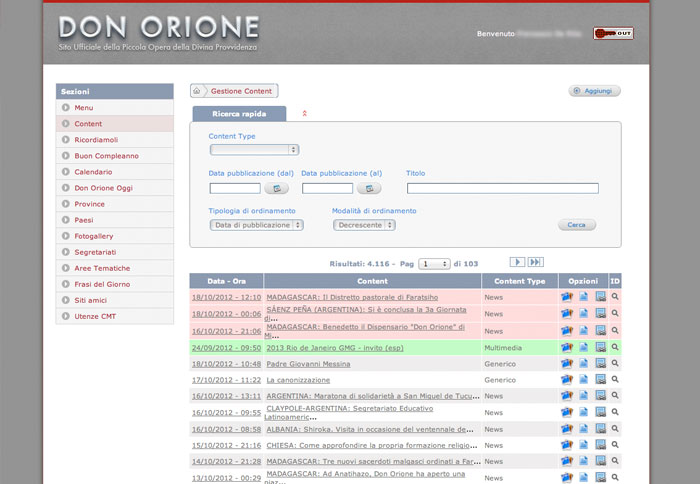Viewport: 700px width, 484px height.
Task: Open photo gallery icon for SÀENZ PEÑA row
Action: [x=567, y=313]
